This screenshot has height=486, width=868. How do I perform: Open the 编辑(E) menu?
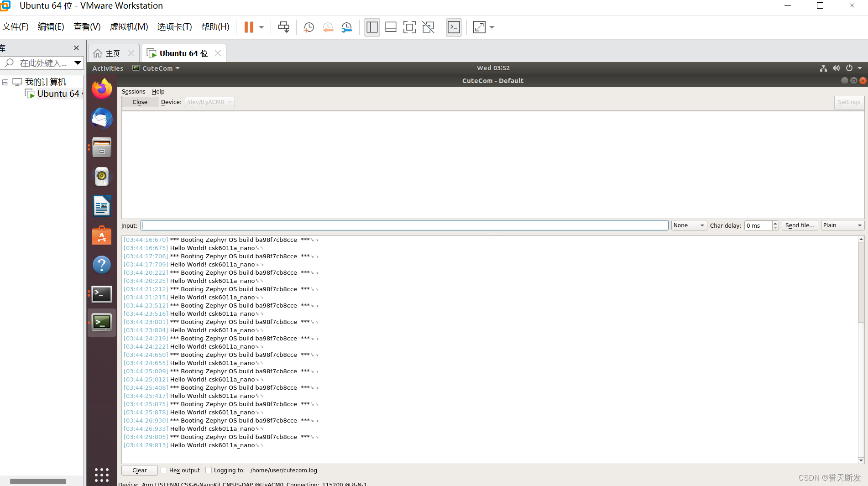click(x=51, y=27)
